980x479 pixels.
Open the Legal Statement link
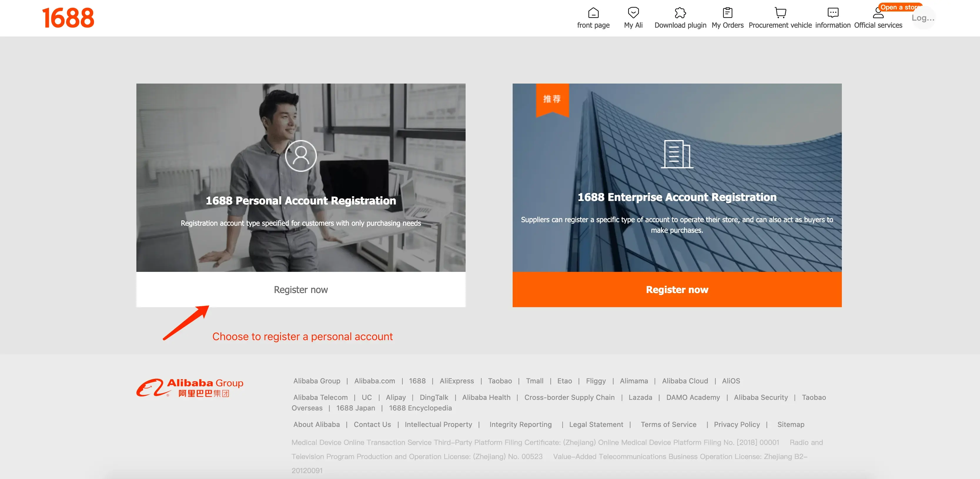(x=596, y=424)
